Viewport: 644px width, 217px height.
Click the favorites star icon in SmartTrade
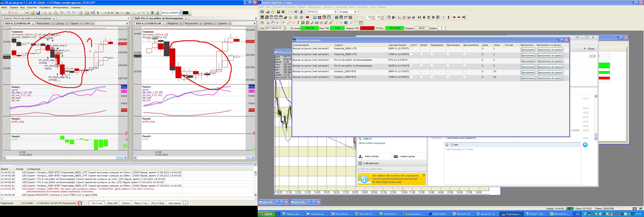[x=272, y=12]
